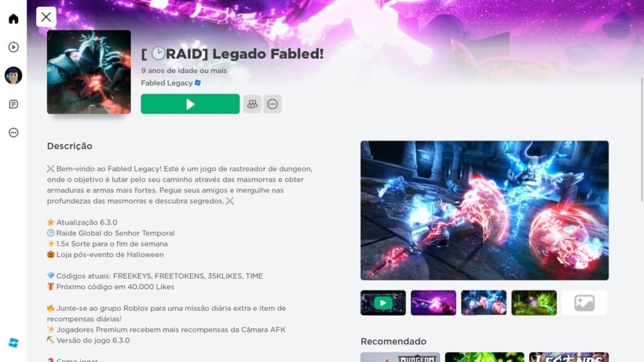644x362 pixels.
Task: Click the verified badge beside Fabled Legacy
Action: pyautogui.click(x=197, y=83)
